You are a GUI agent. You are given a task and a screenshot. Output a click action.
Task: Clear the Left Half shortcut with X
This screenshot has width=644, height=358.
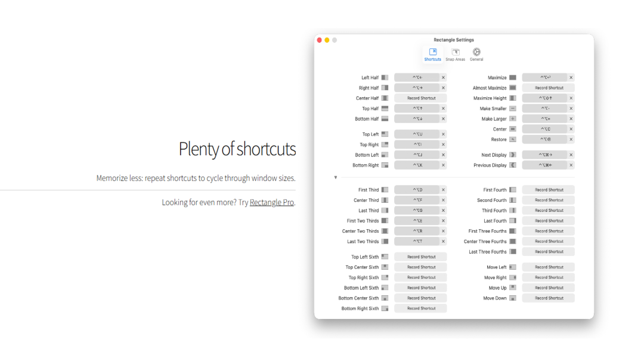(443, 78)
